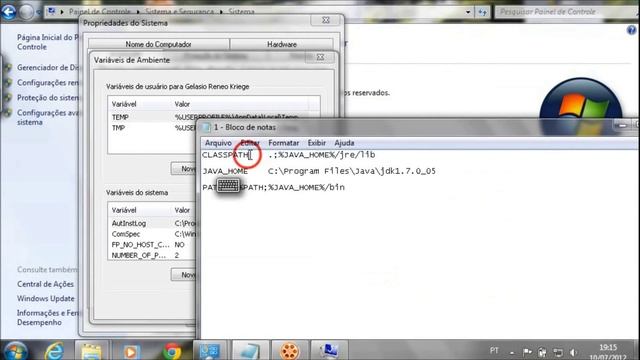Switch to Control Panel taskbar window
The image size is (640, 360).
pyautogui.click(x=209, y=351)
